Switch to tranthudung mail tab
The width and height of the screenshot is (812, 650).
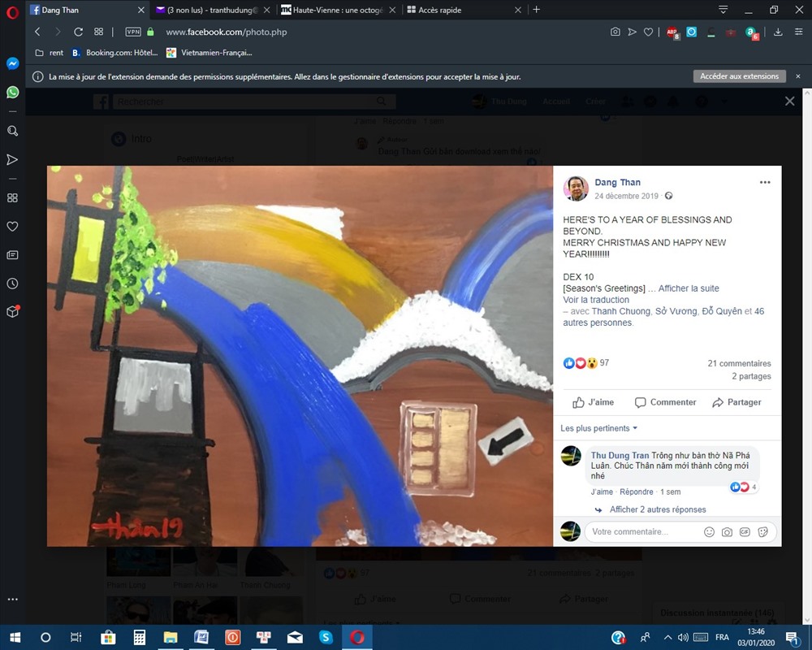pos(214,10)
